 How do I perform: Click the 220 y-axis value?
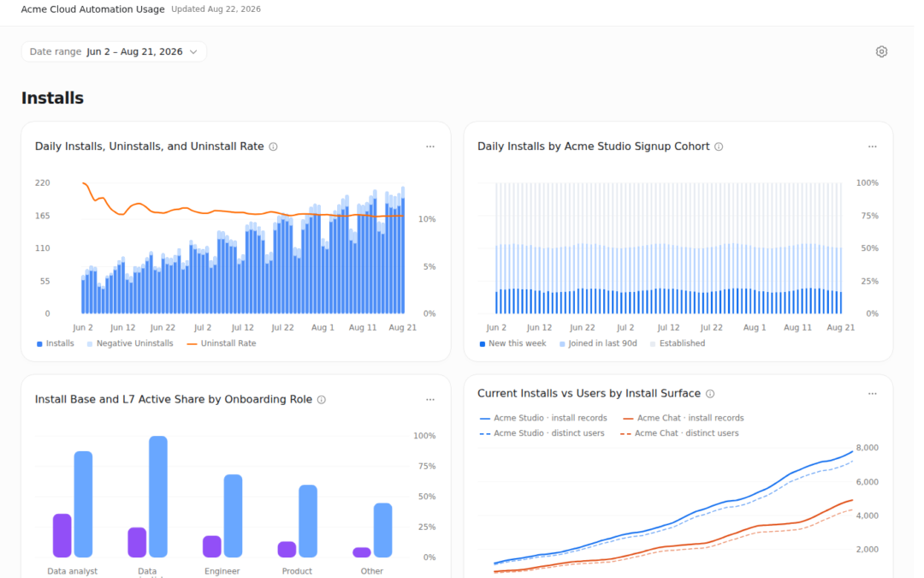[x=43, y=183]
